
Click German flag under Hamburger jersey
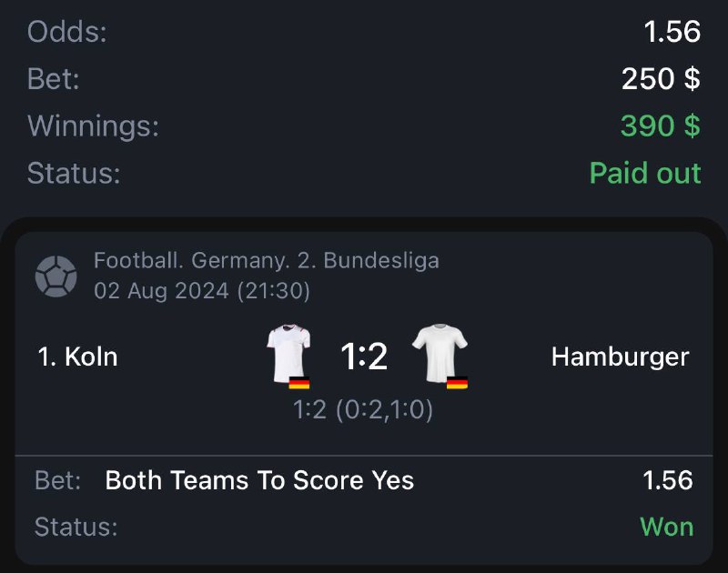[x=457, y=383]
